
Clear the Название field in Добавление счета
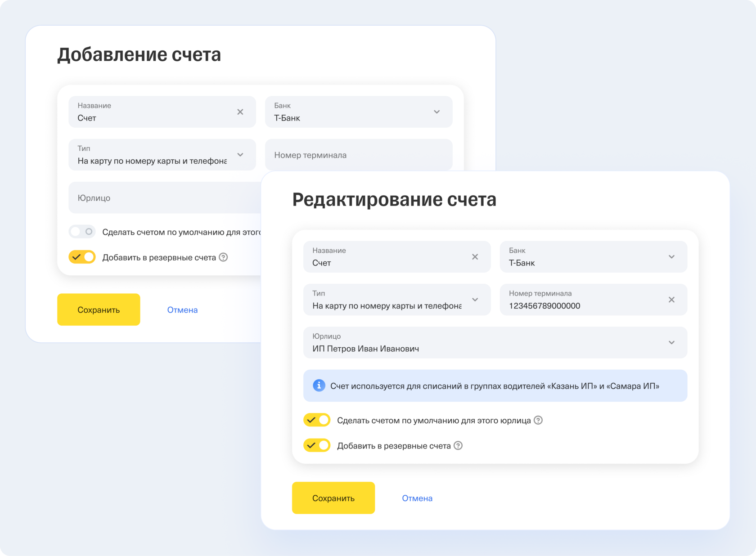click(240, 112)
